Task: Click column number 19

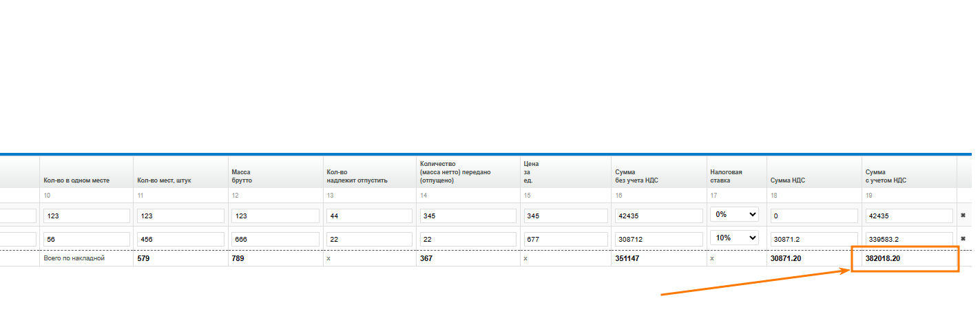Action: (x=868, y=196)
